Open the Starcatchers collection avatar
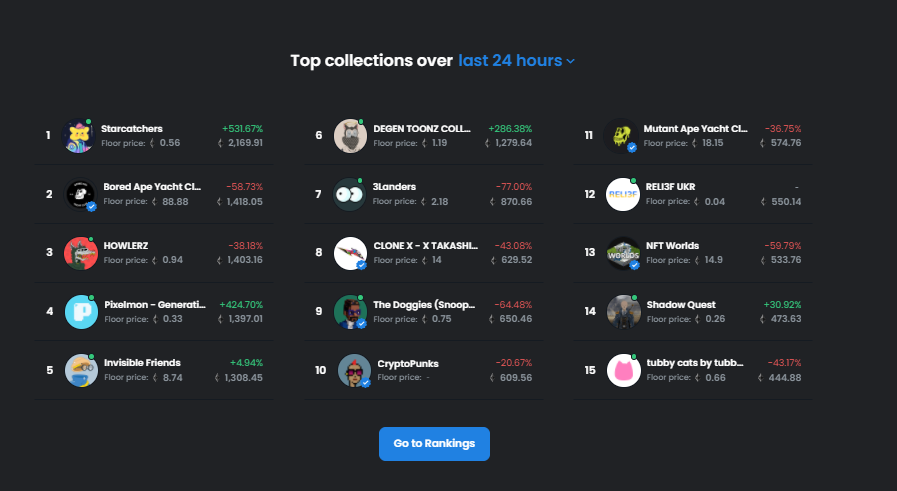The image size is (897, 491). (x=78, y=136)
